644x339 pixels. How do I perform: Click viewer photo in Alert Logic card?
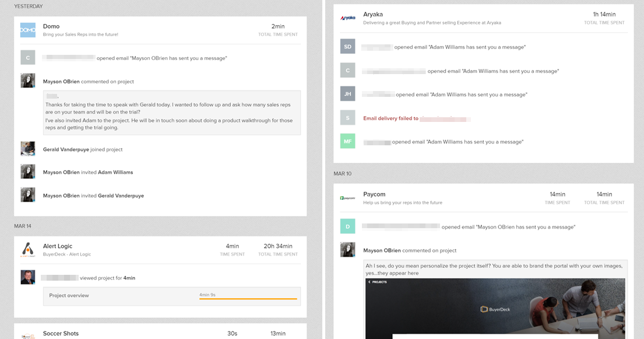(x=28, y=277)
